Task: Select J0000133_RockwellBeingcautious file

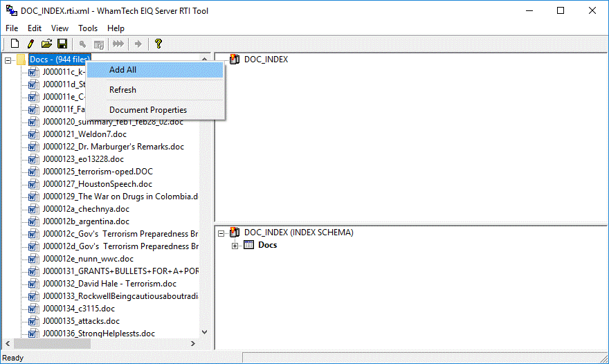Action: (120, 296)
